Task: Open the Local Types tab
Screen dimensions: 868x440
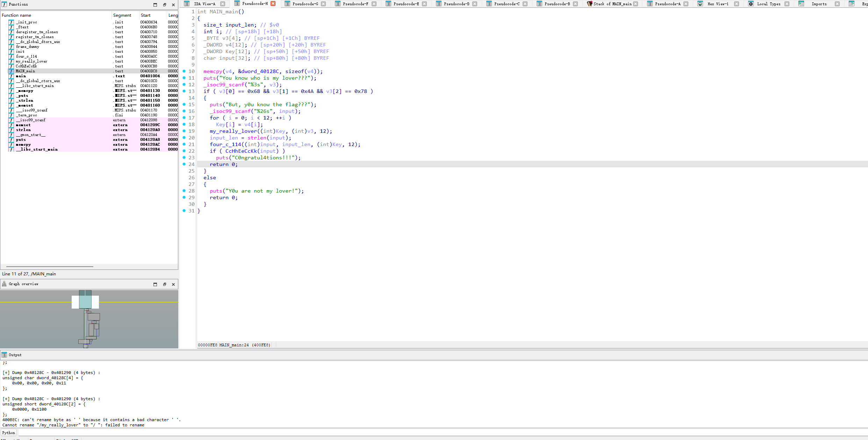Action: point(769,4)
